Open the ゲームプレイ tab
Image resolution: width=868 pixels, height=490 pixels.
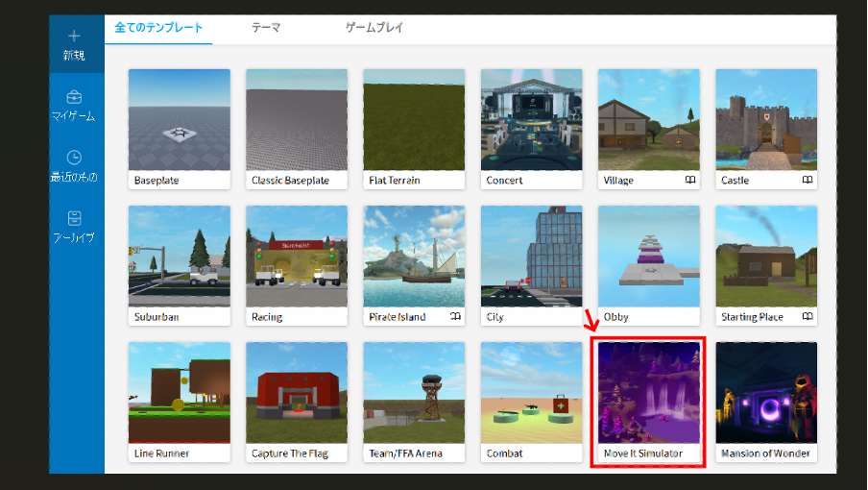pos(374,28)
